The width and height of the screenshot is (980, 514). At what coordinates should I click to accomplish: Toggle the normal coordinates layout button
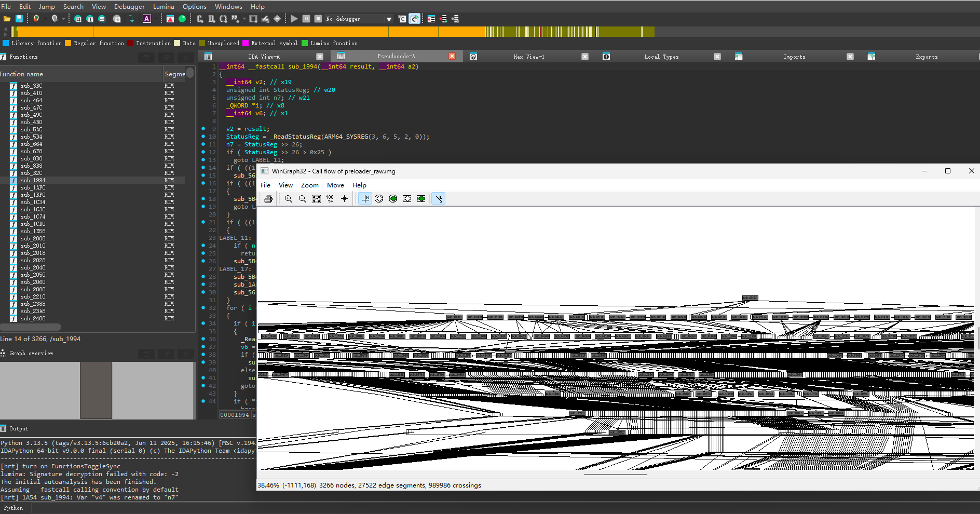click(x=365, y=199)
